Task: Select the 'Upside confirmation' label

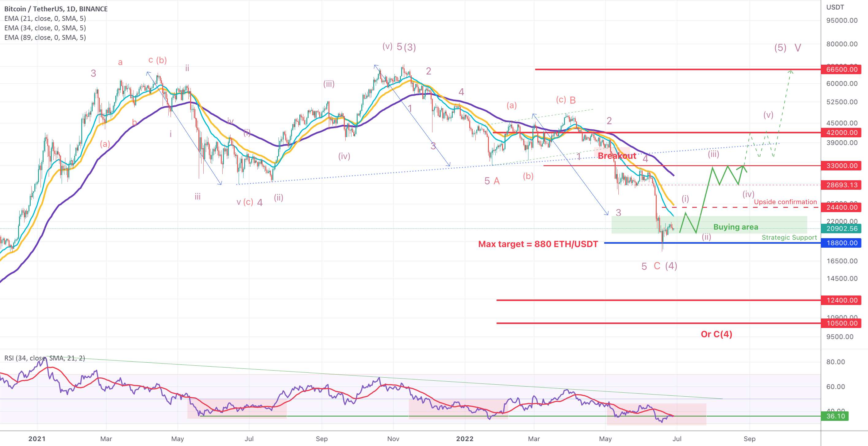Action: (x=785, y=202)
